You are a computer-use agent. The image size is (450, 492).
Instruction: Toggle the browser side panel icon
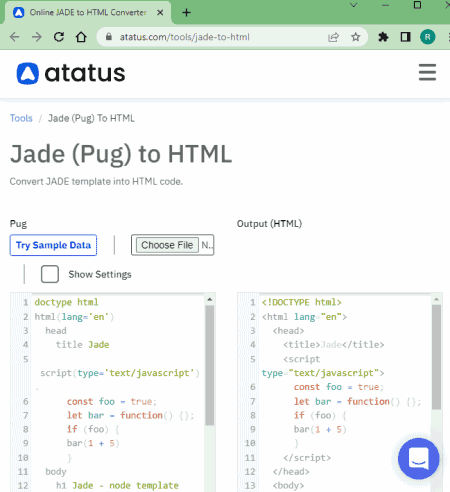tap(405, 37)
